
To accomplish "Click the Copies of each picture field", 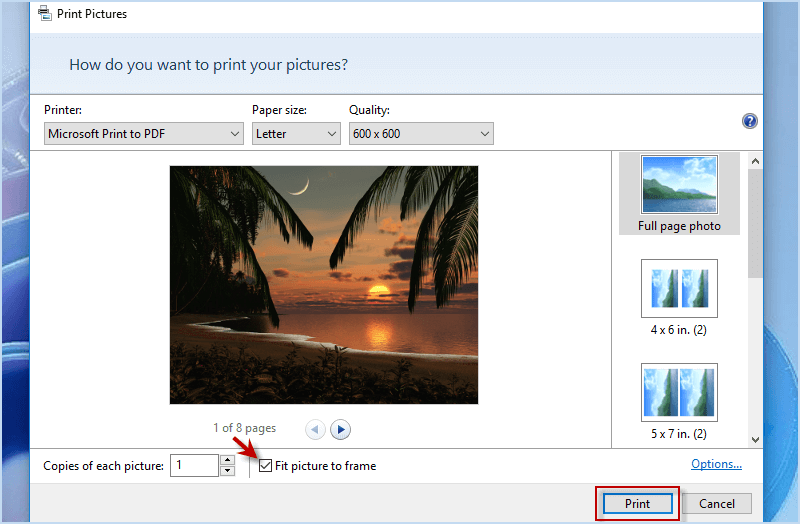I will 194,465.
